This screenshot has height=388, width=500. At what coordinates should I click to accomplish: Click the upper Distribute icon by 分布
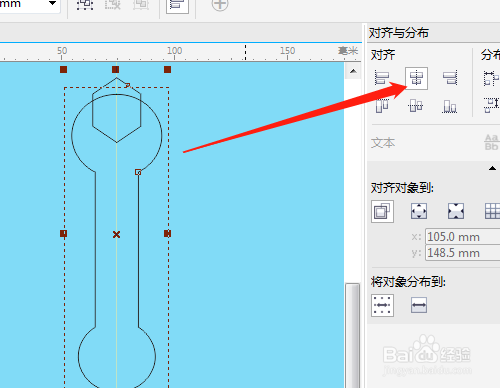coord(491,78)
